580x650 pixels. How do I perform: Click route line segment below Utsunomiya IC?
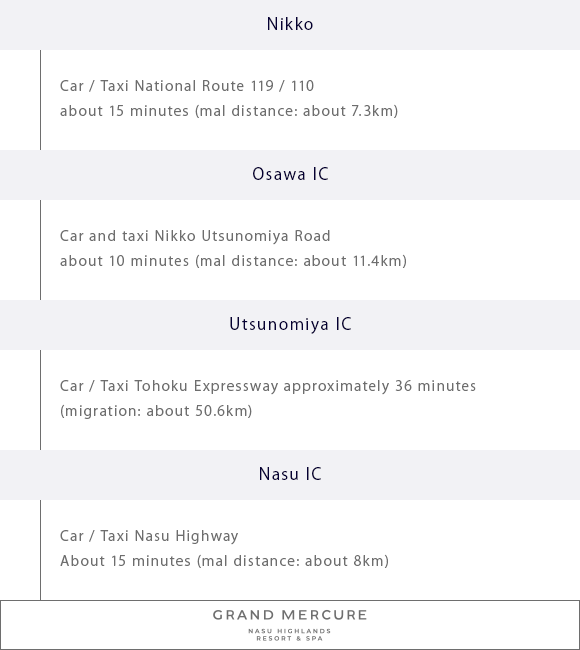coord(40,400)
